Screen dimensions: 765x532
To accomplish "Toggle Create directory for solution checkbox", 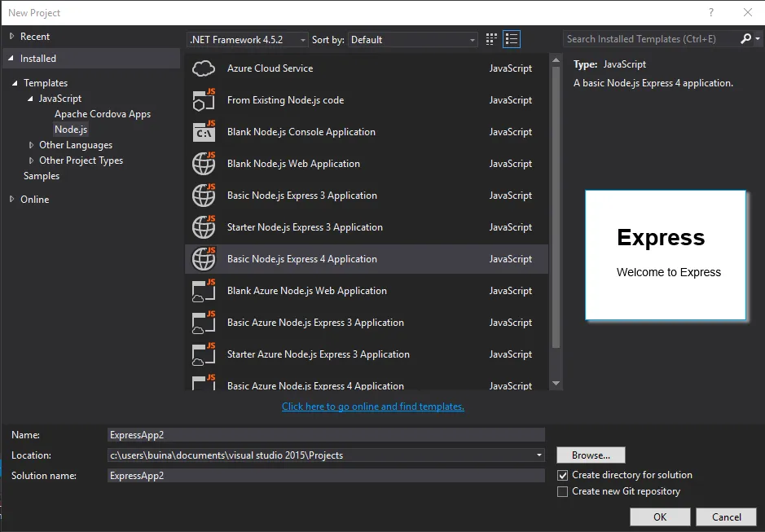I will tap(562, 476).
